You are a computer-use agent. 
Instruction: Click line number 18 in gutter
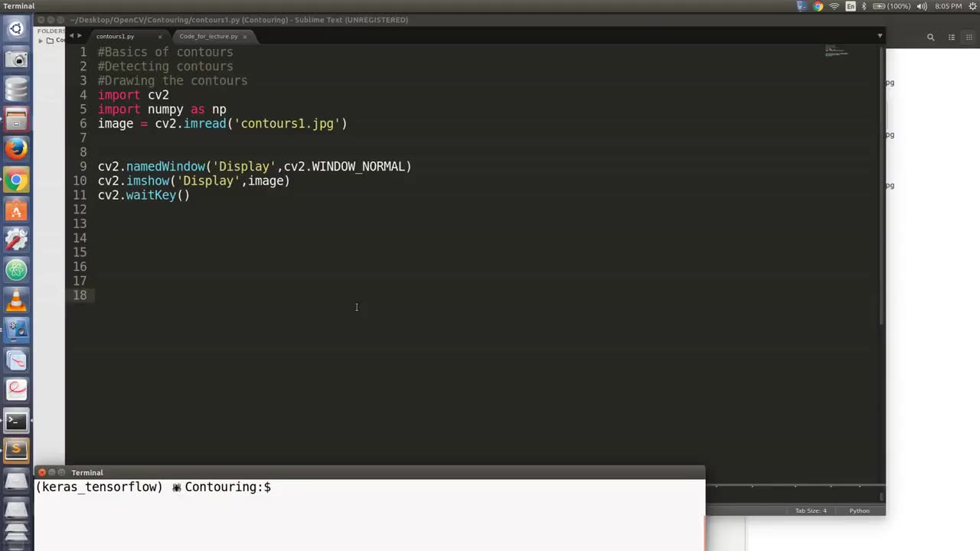pos(80,295)
